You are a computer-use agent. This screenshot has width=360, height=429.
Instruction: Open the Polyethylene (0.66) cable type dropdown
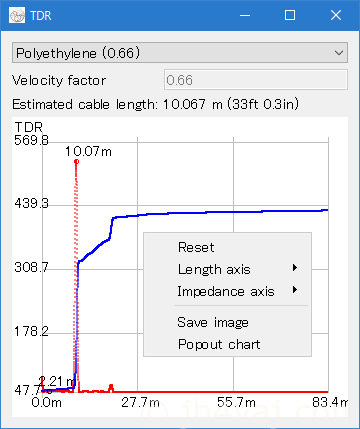[180, 53]
